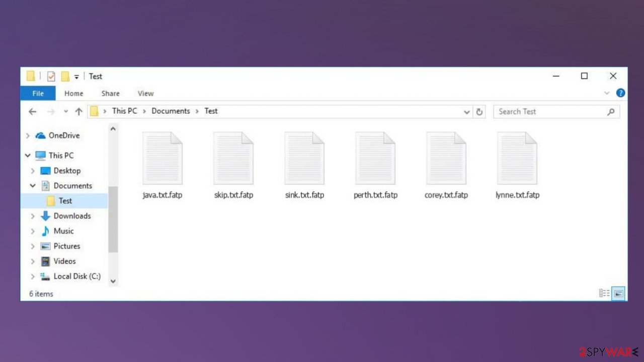The image size is (644, 362).
Task: Refresh the folder with the refresh icon
Action: click(479, 111)
